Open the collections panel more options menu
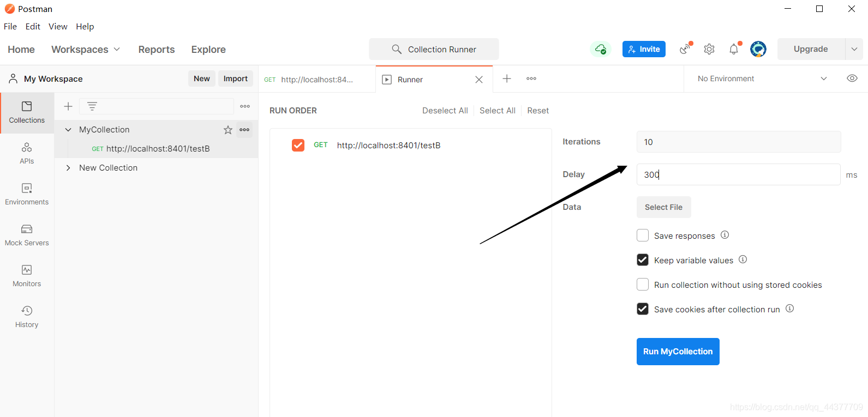The width and height of the screenshot is (868, 417). coord(245,106)
